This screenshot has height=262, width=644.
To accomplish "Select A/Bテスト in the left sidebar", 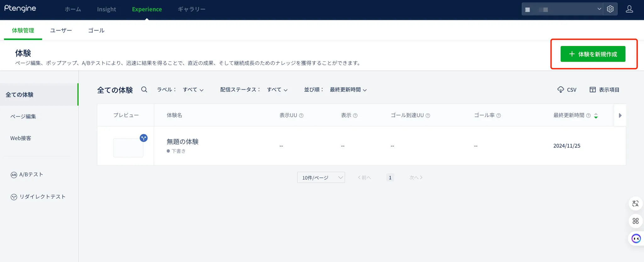I will coord(31,174).
